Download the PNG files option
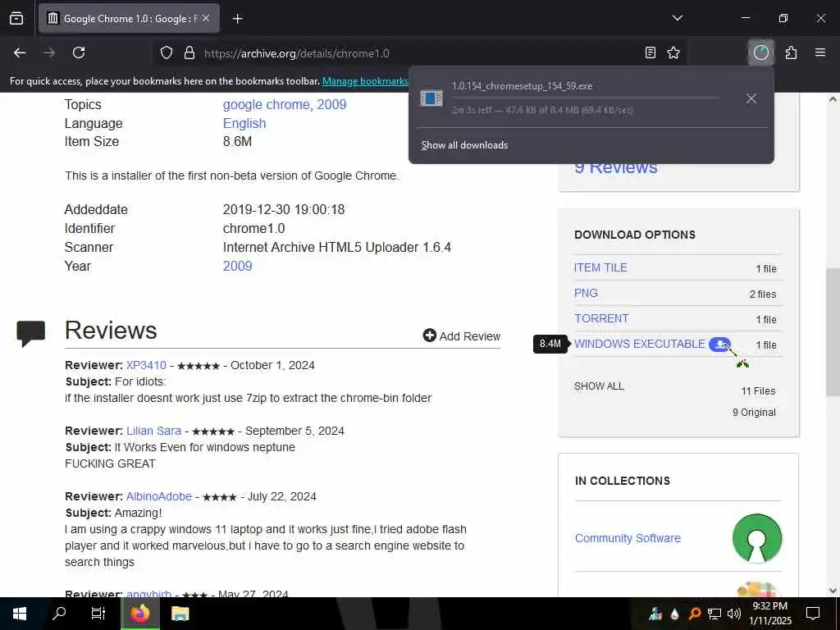 click(x=586, y=293)
